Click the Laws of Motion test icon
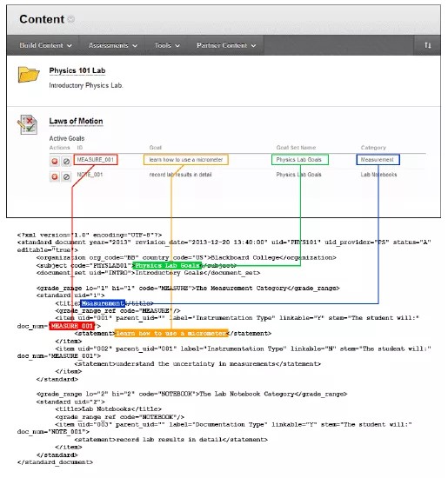This screenshot has width=448, height=478. pyautogui.click(x=28, y=124)
